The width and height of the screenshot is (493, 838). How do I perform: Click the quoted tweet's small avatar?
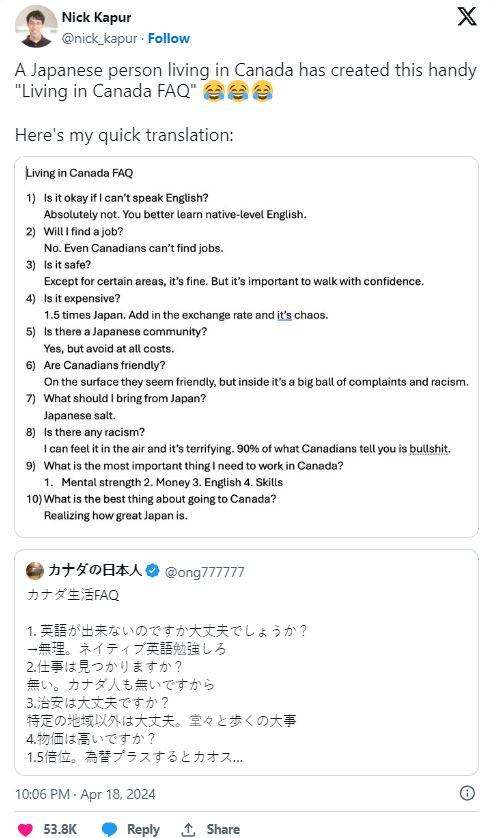35,571
